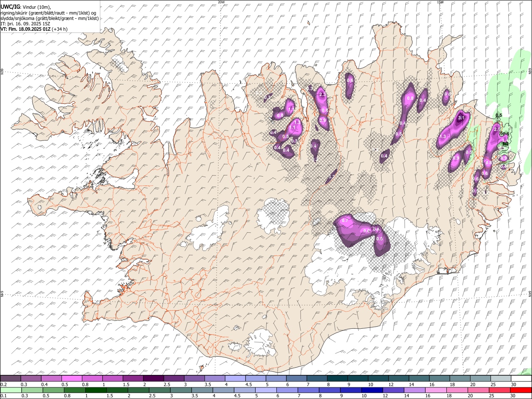Image resolution: width=532 pixels, height=399 pixels.
Task: Pick upper-row swatch between 18 and 20
Action: click(460, 378)
